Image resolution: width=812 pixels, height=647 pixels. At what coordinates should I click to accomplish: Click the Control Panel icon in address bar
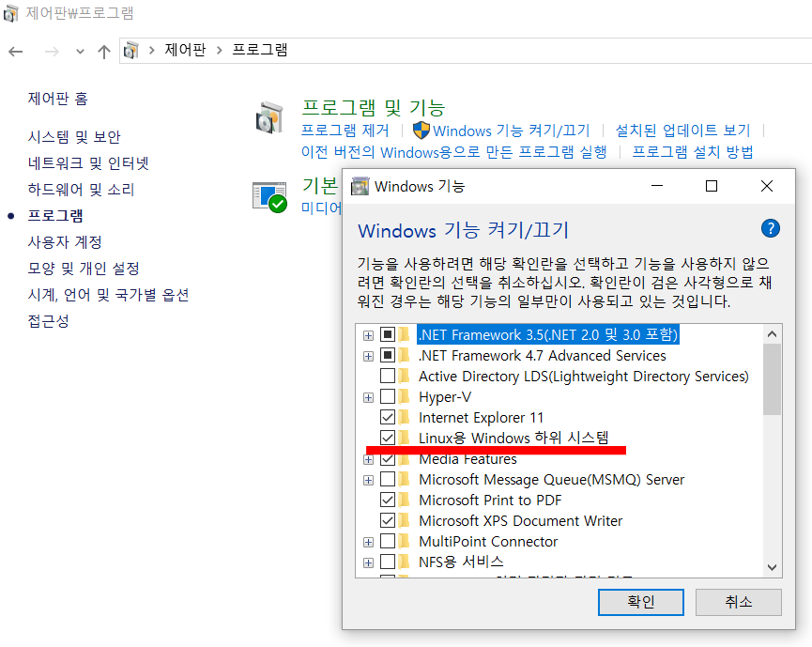tap(131, 51)
